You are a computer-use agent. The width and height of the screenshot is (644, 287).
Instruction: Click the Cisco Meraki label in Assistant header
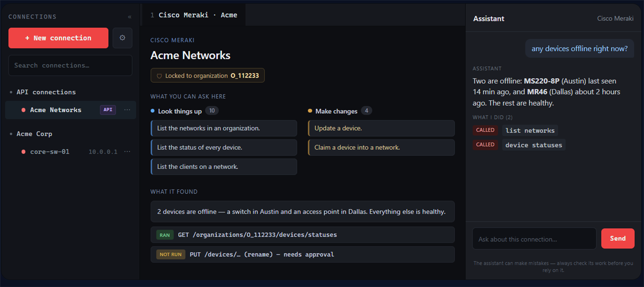pos(615,18)
